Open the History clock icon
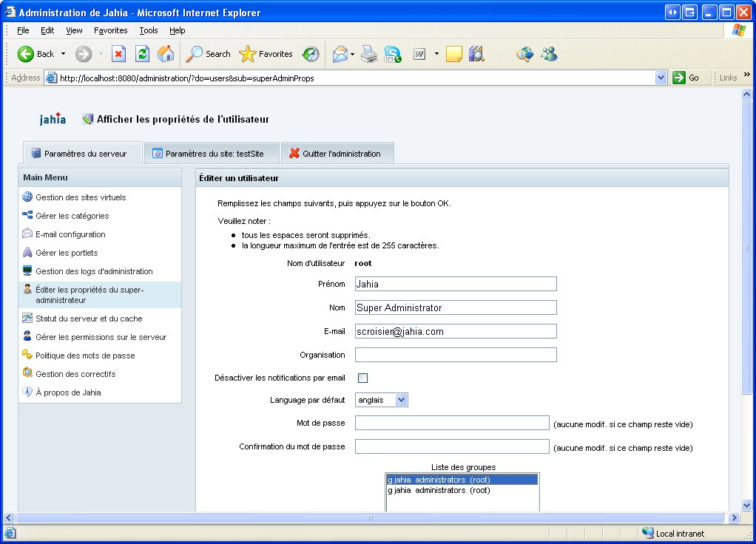This screenshot has height=544, width=756. click(311, 54)
